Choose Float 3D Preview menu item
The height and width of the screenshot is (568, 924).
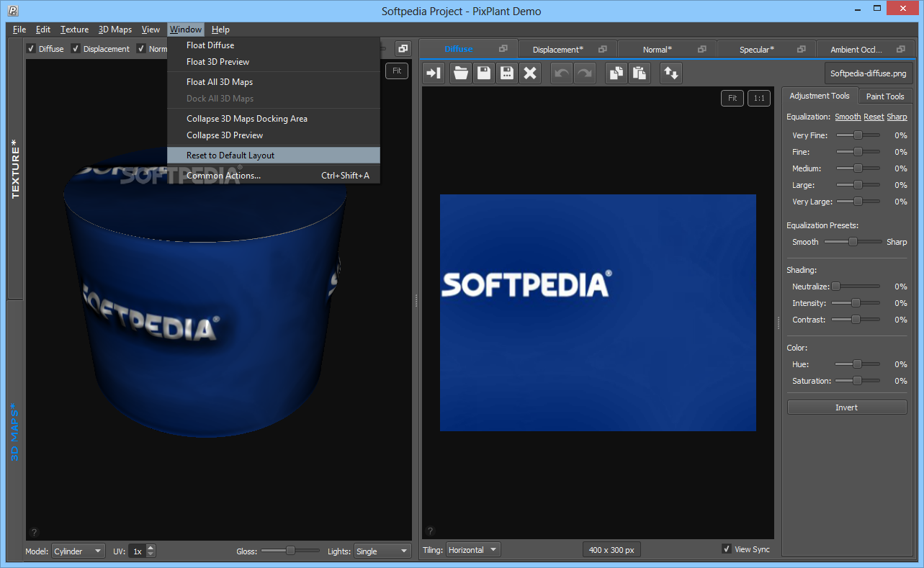274,62
